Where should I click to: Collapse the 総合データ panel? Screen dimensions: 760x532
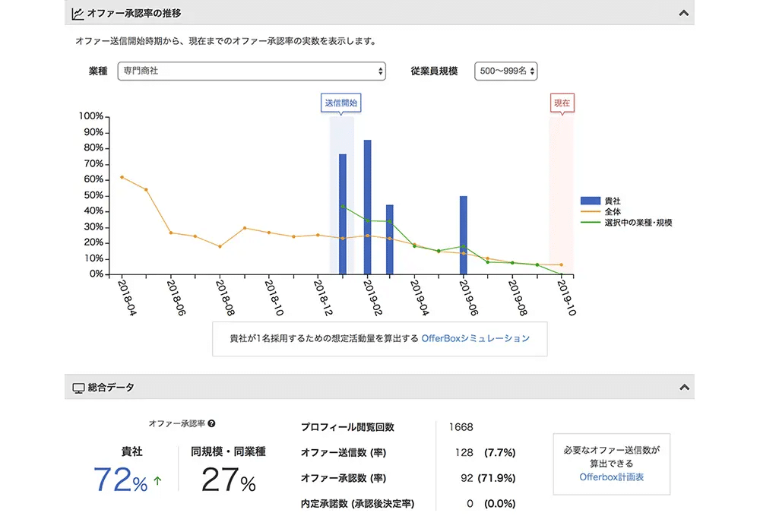682,388
